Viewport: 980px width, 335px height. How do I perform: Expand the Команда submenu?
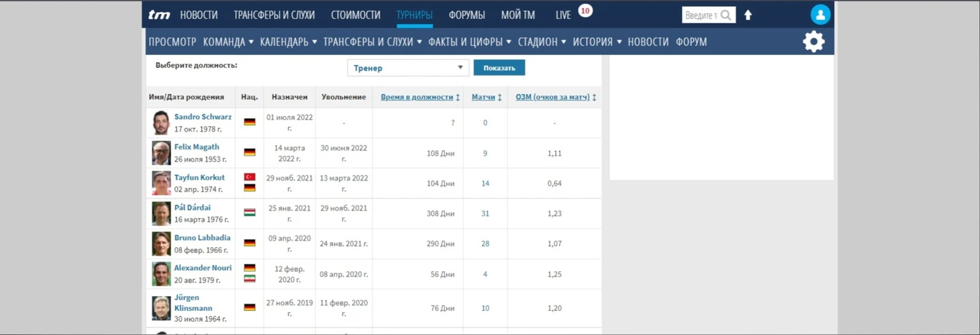(x=228, y=42)
